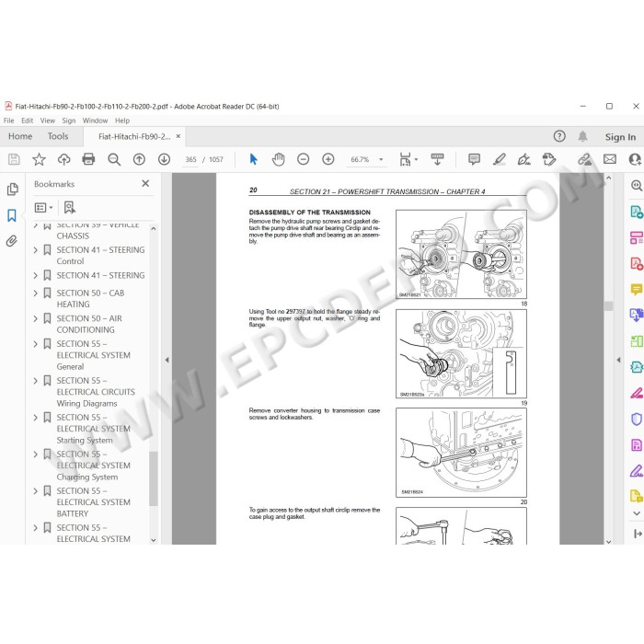This screenshot has width=644, height=644.
Task: Show more tools chevron in right pane
Action: tap(637, 513)
